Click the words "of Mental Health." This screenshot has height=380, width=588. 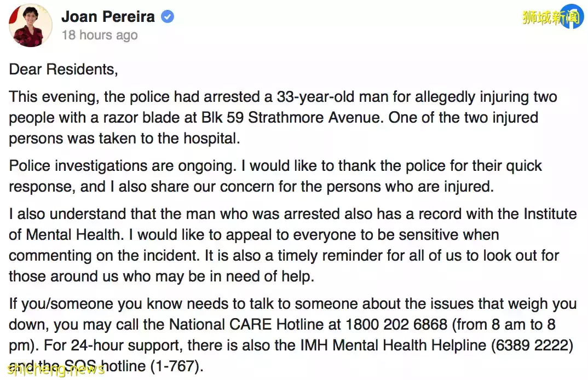(x=66, y=235)
